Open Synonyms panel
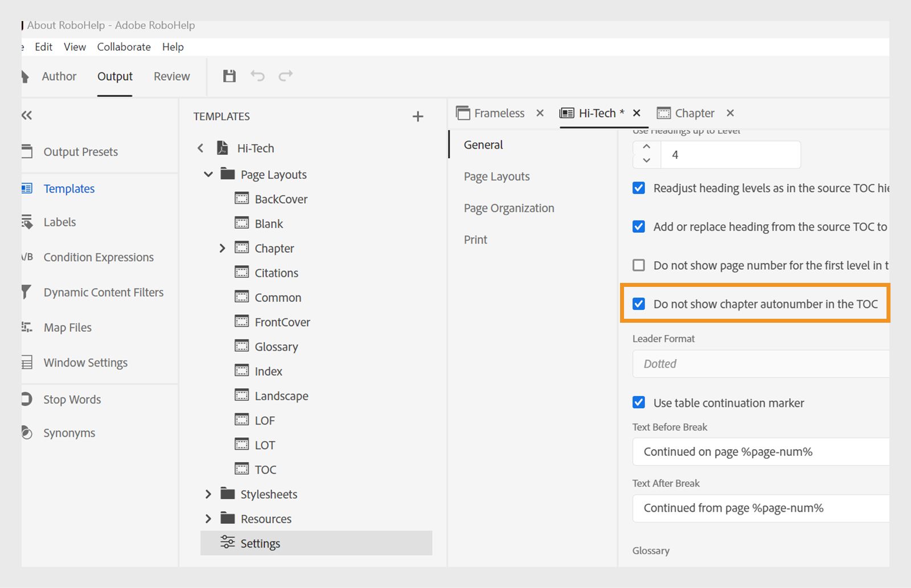911x588 pixels. pos(69,433)
